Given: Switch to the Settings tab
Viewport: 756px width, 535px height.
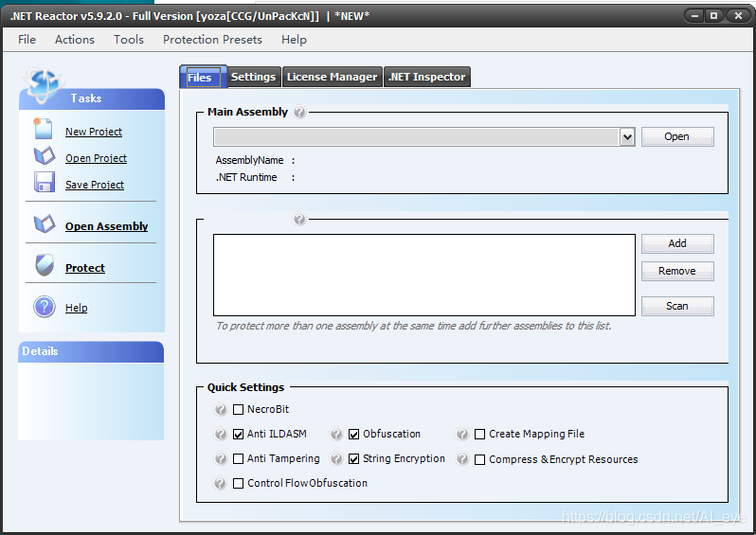Looking at the screenshot, I should [x=254, y=77].
